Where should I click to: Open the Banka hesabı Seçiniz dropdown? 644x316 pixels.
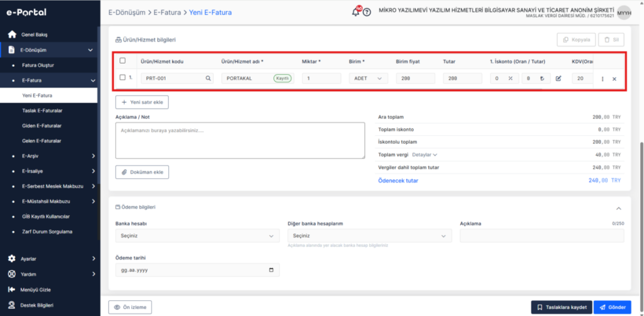click(197, 236)
